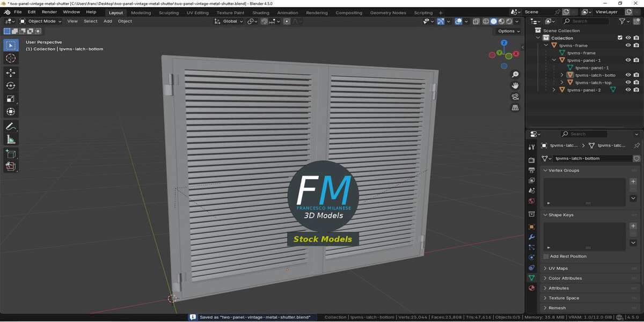Choose the Rotate tool

(11, 86)
